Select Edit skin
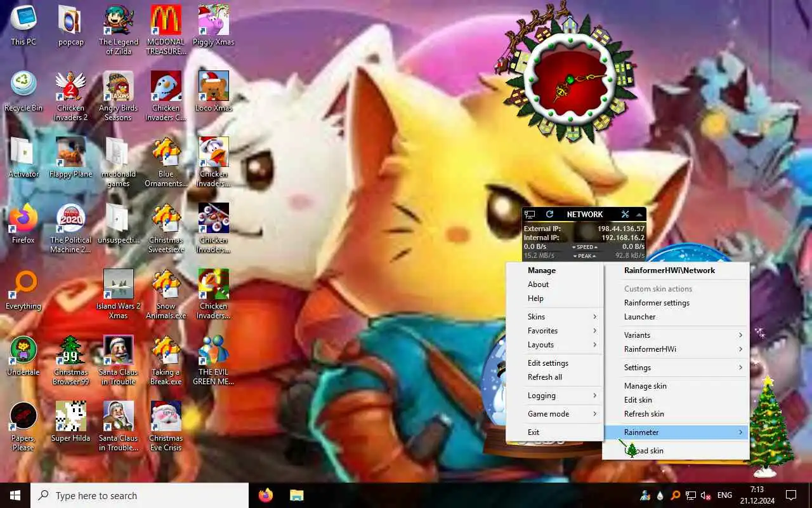This screenshot has height=508, width=812. click(676, 400)
